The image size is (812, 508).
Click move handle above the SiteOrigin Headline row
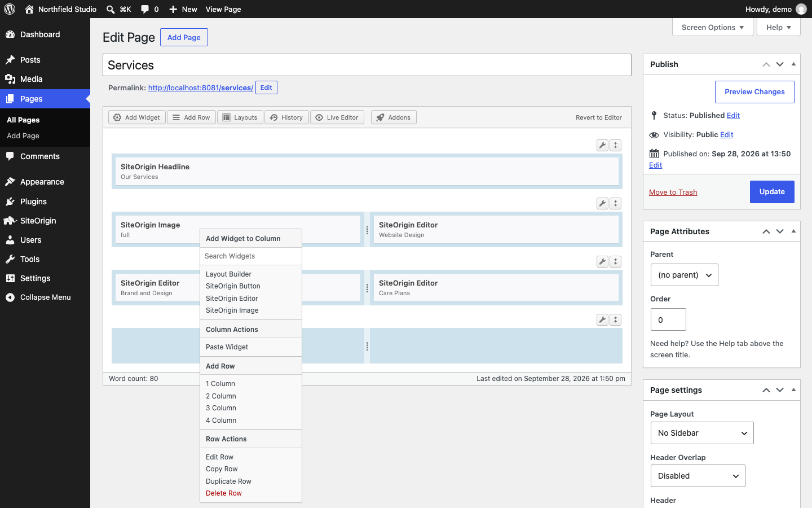tap(616, 145)
